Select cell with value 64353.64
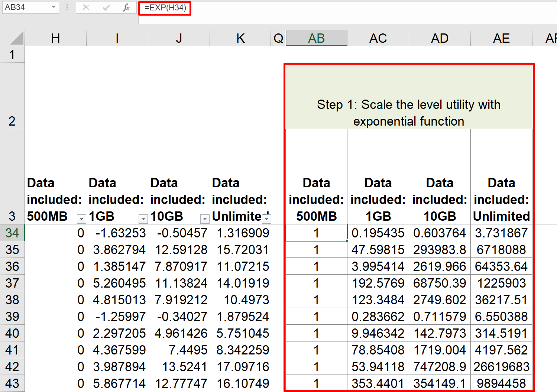This screenshot has height=392, width=557. pos(502,266)
